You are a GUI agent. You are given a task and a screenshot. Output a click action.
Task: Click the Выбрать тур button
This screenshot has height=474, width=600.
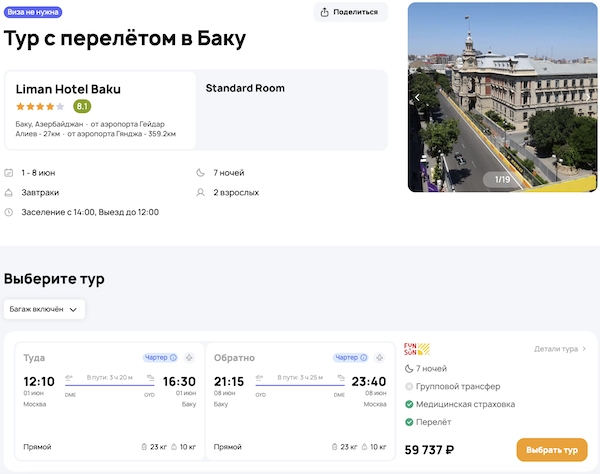[x=551, y=450]
